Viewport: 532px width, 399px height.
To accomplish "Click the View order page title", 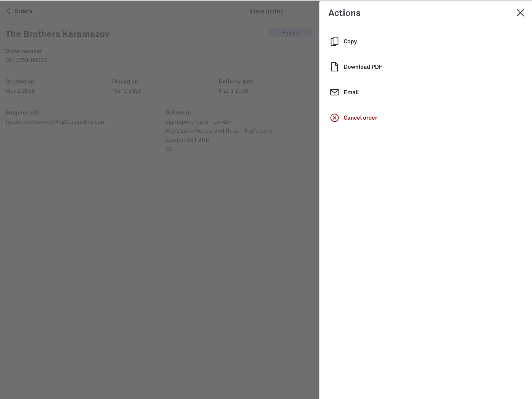I will click(x=266, y=11).
